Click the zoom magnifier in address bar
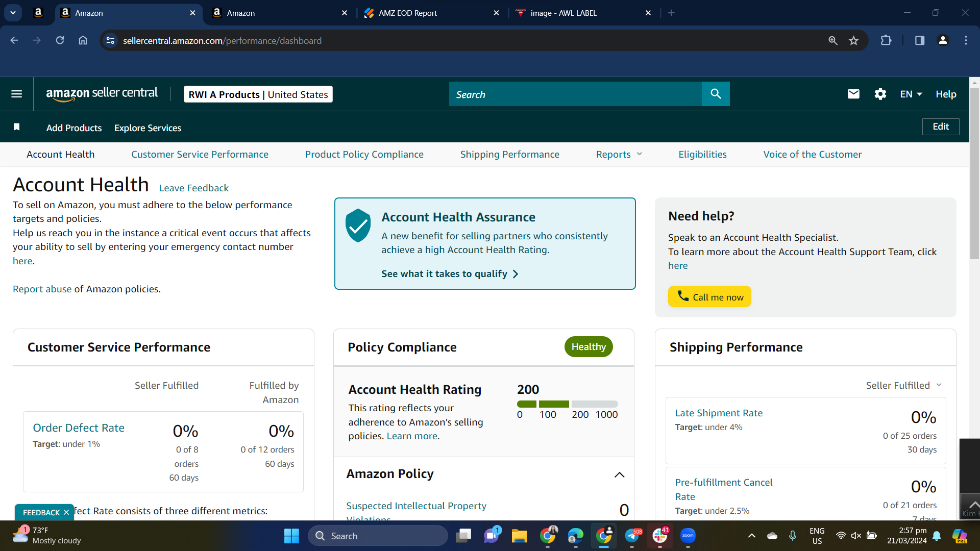The height and width of the screenshot is (551, 980). click(833, 40)
